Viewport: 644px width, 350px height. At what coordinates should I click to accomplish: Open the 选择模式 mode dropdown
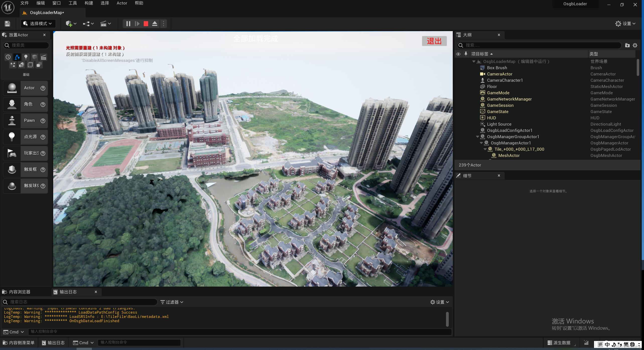[x=38, y=24]
